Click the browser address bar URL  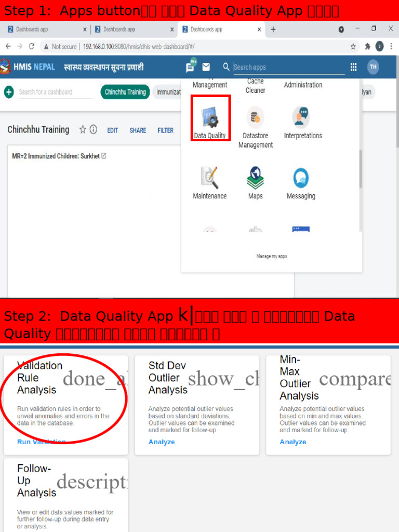[x=139, y=46]
